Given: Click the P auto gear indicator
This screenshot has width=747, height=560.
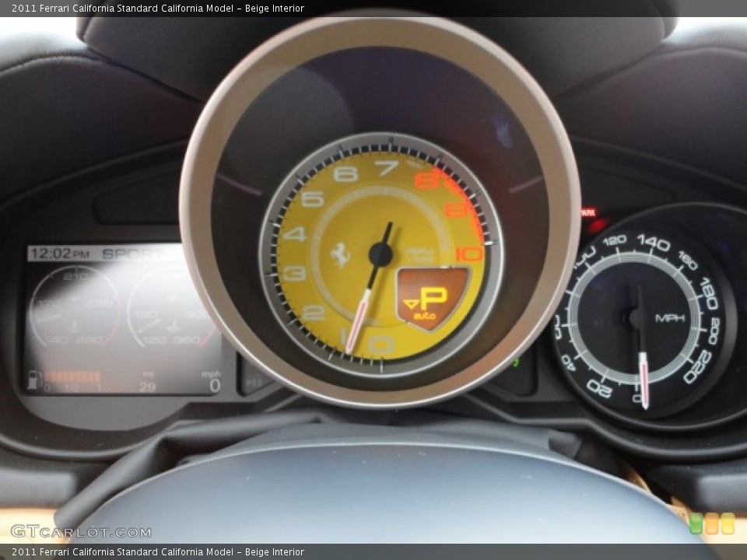Looking at the screenshot, I should click(432, 299).
